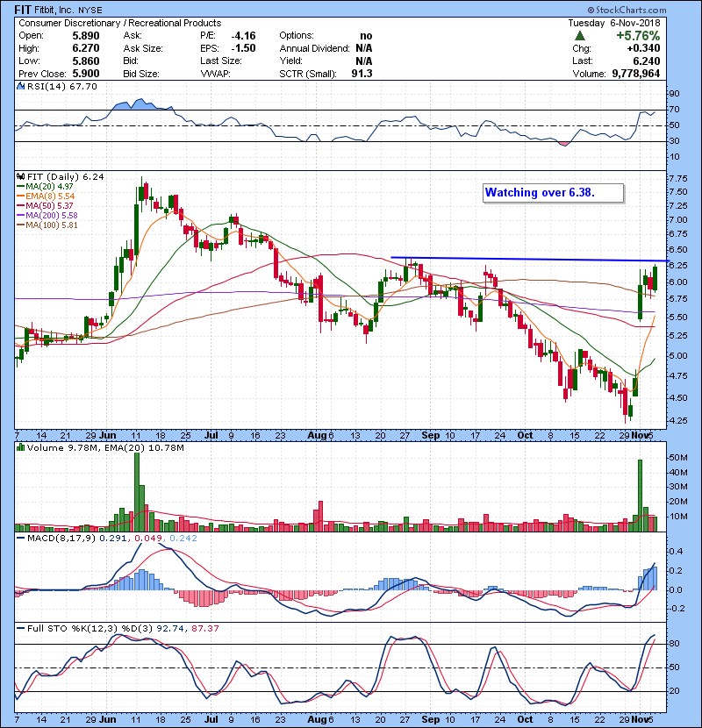Click the Fitbit, Inc. company name
This screenshot has height=728, width=702.
point(54,11)
